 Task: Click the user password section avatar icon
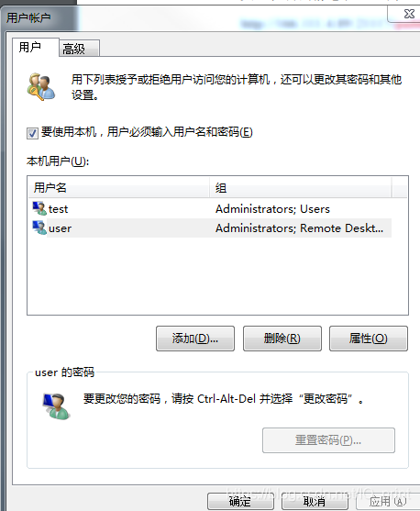[x=56, y=406]
